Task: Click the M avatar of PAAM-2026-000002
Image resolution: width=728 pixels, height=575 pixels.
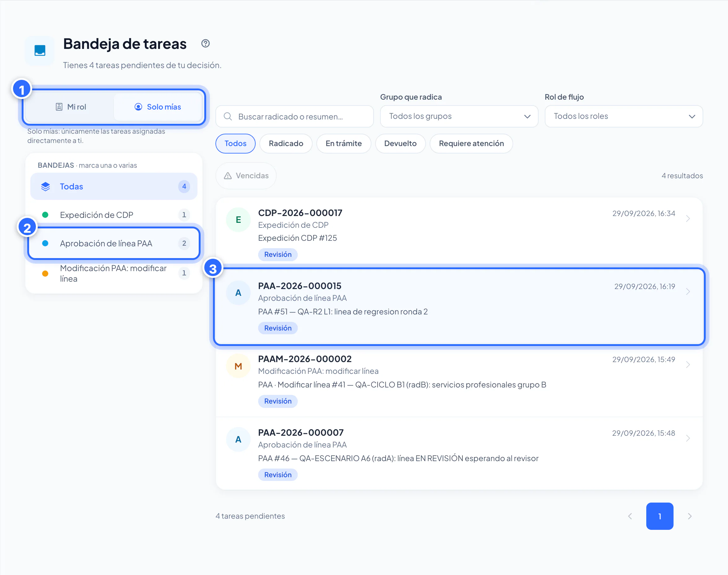Action: 238,366
